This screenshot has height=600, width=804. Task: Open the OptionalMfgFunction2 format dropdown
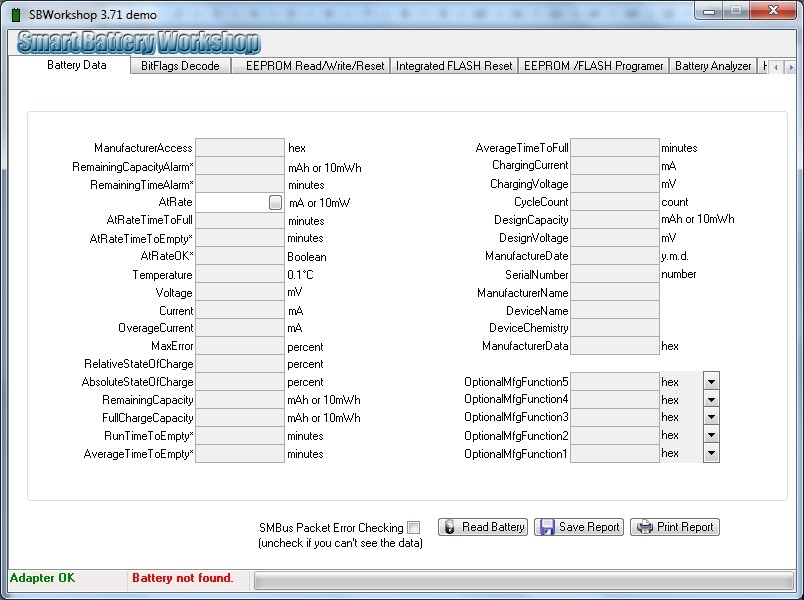(711, 435)
